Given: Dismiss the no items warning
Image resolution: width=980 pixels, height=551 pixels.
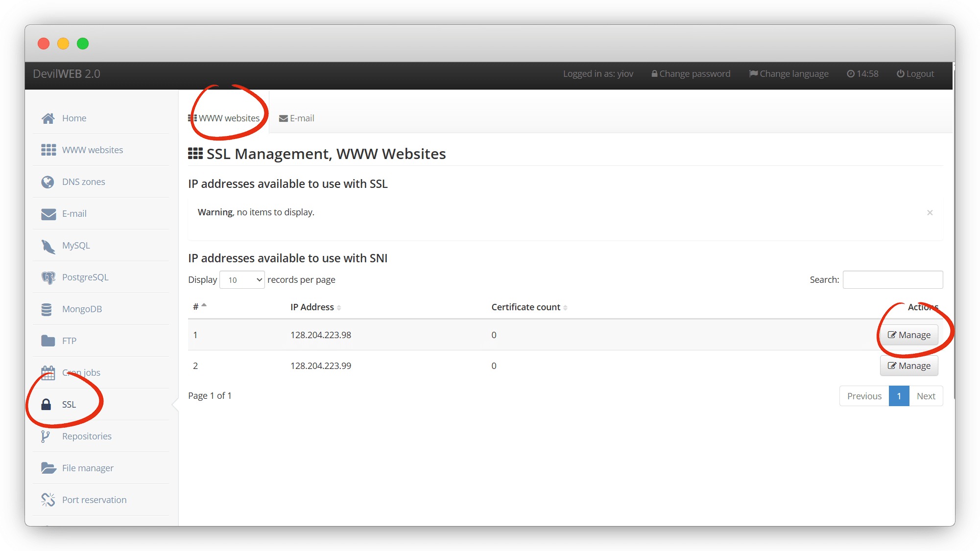Looking at the screenshot, I should point(930,213).
